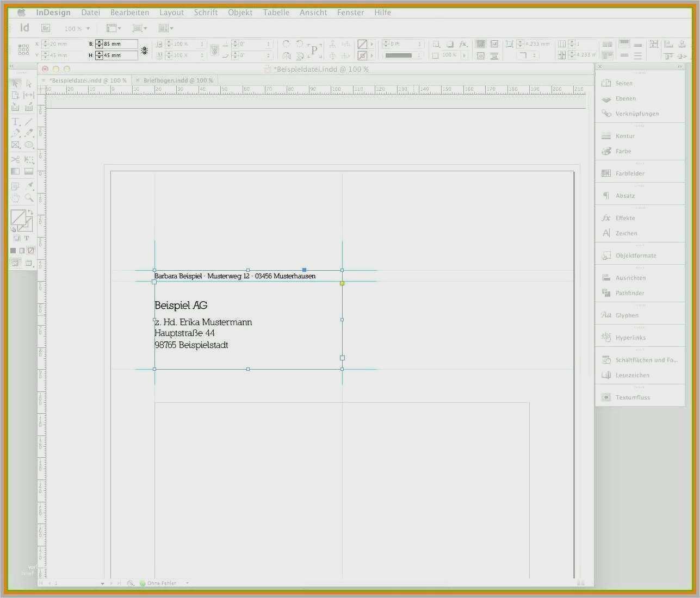Open the Ebenen panel

[x=625, y=98]
